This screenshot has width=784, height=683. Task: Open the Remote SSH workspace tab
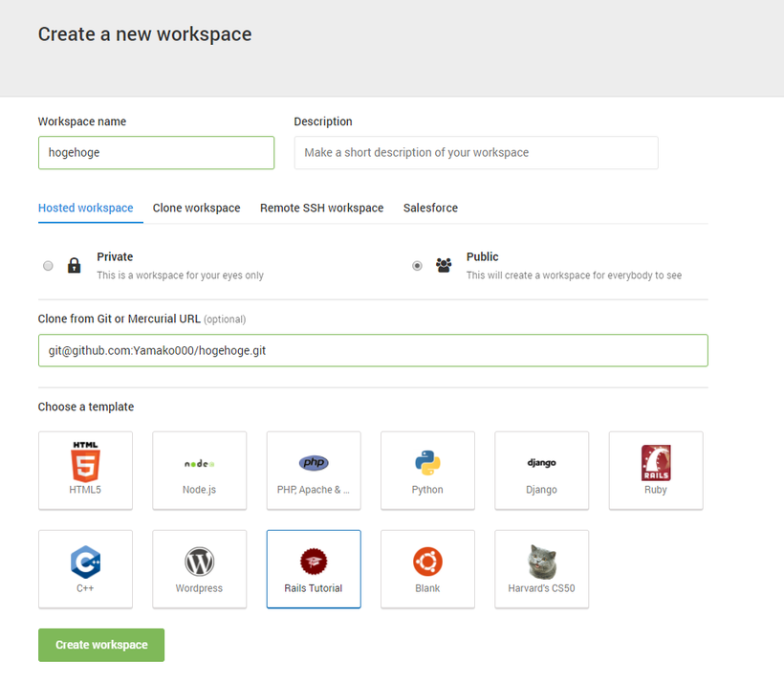pos(321,208)
